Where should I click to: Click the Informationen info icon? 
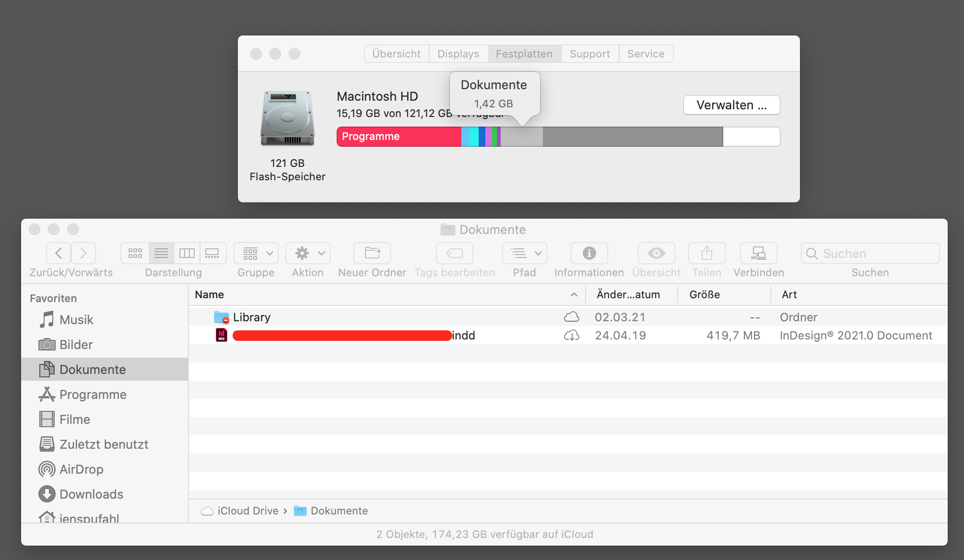[x=589, y=253]
